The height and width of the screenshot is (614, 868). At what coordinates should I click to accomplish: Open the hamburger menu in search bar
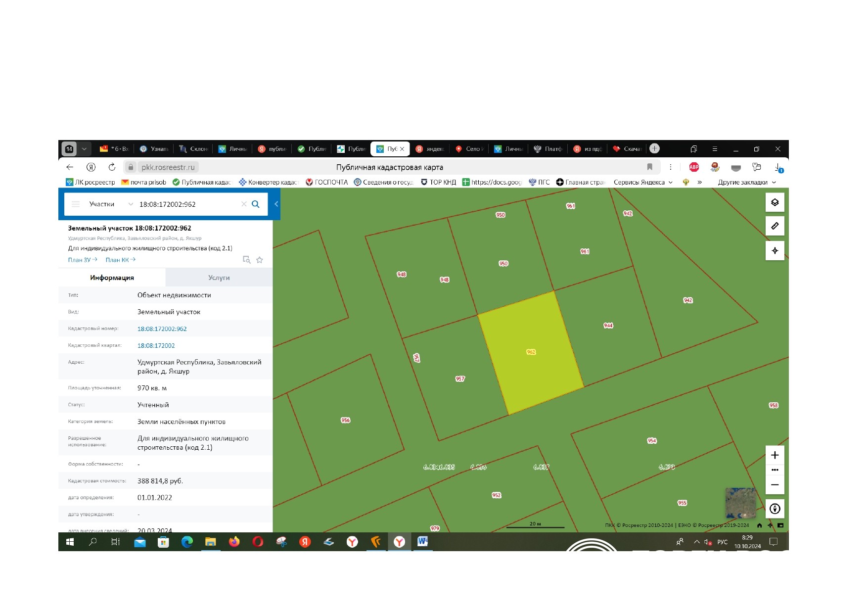pyautogui.click(x=76, y=204)
